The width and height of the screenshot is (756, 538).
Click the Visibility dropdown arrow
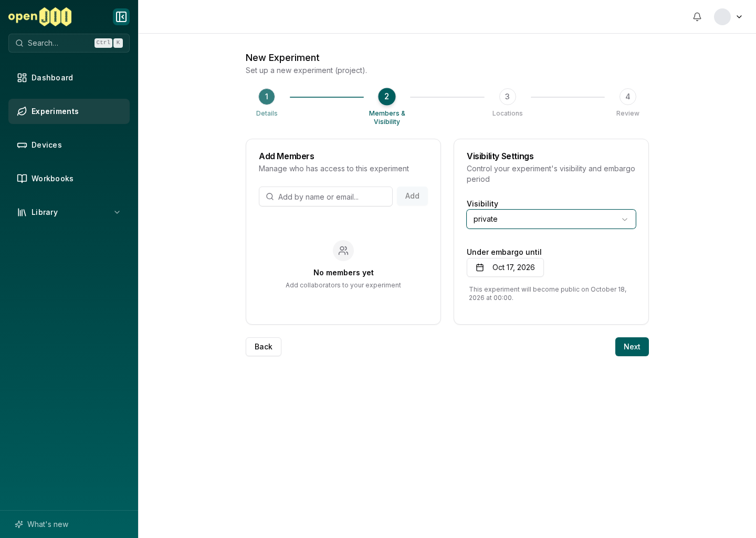pyautogui.click(x=625, y=219)
